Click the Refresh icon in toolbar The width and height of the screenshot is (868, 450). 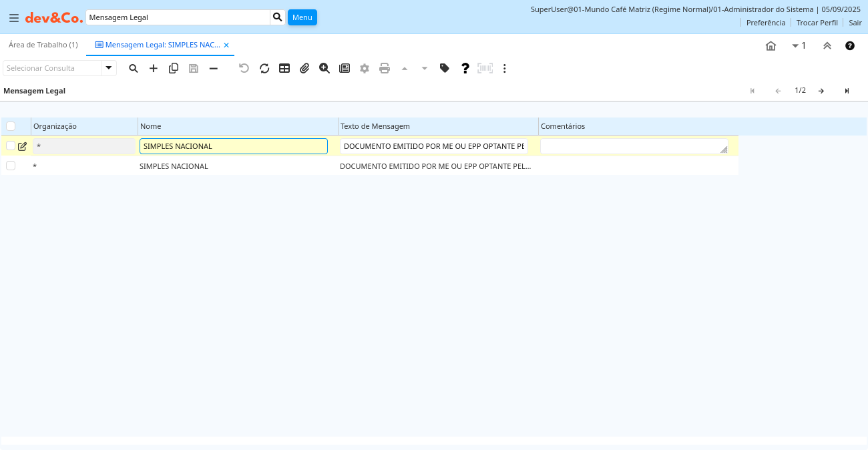(264, 68)
